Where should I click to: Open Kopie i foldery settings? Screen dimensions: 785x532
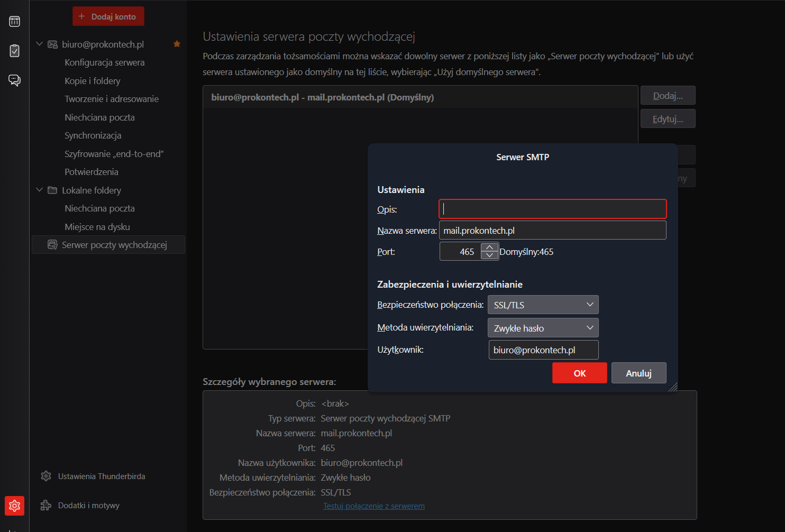coord(93,81)
